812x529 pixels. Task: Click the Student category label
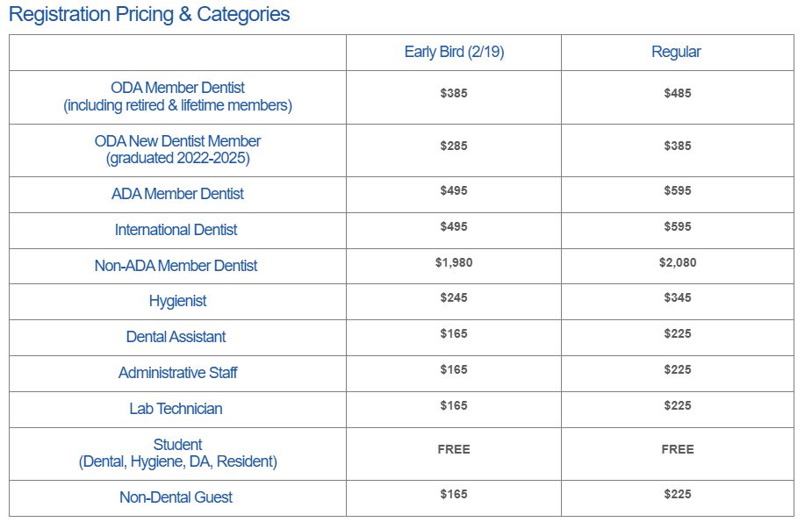click(x=177, y=445)
